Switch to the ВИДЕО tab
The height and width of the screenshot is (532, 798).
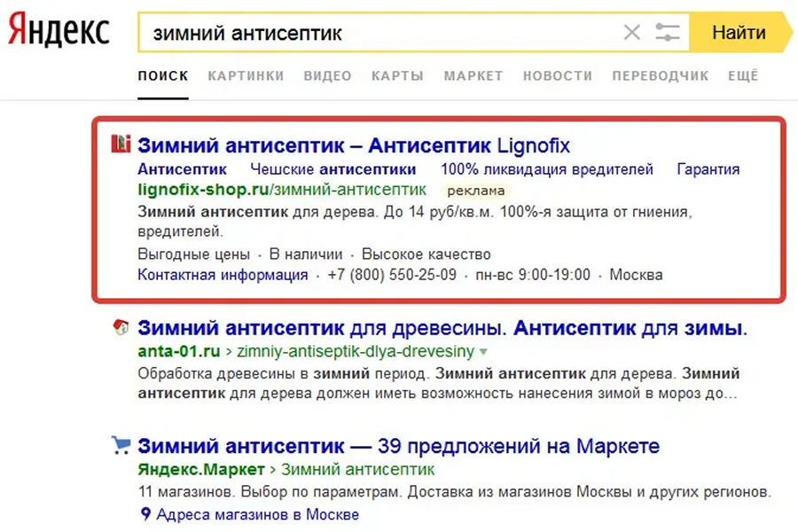coord(326,75)
